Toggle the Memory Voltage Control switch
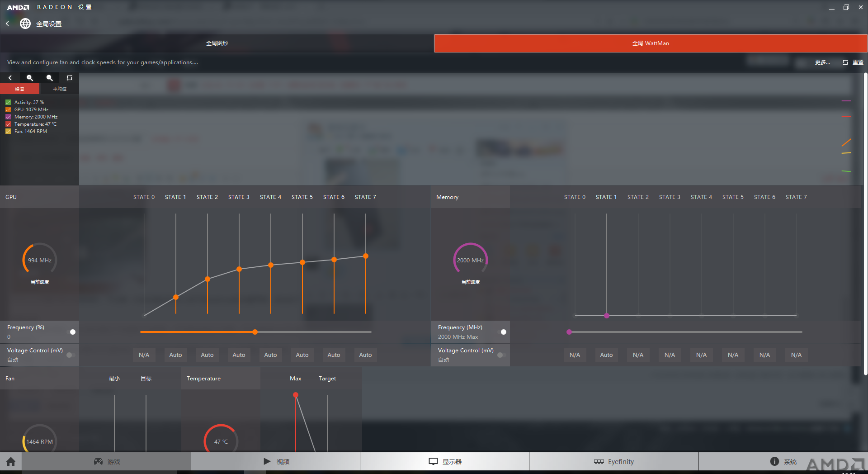868x474 pixels. [x=501, y=355]
